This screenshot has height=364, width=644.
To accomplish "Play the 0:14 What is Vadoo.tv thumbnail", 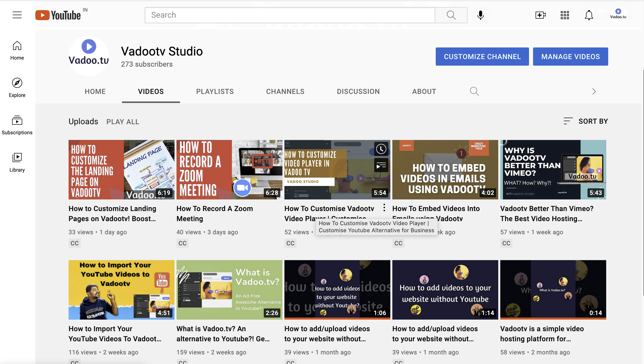I will pos(553,290).
